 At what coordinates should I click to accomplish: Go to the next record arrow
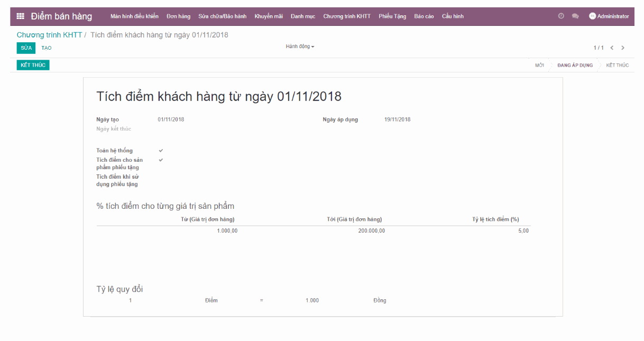pos(623,47)
